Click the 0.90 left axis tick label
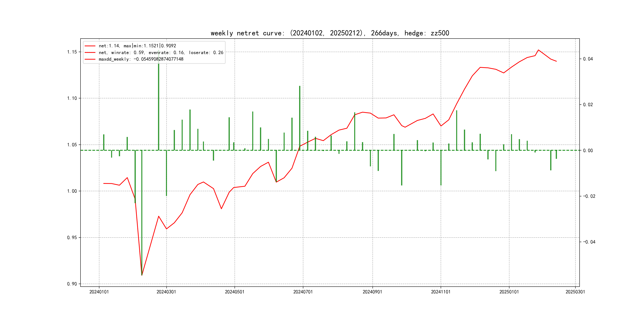Screen dimensions: 644x322 point(72,284)
